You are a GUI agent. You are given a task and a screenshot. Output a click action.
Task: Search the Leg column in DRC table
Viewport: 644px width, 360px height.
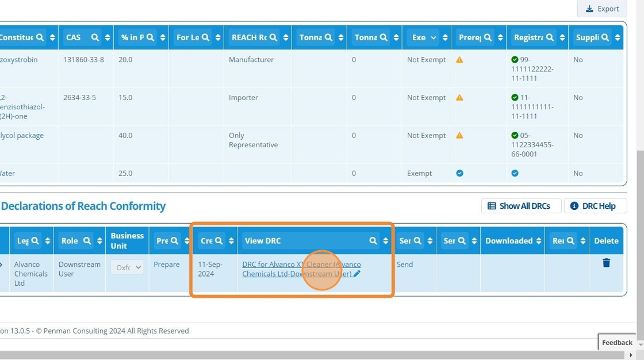35,241
